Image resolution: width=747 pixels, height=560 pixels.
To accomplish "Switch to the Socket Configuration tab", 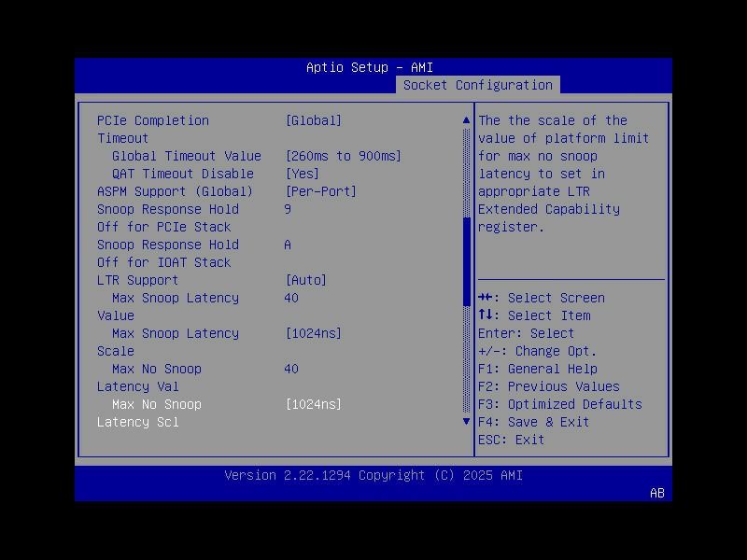I will [477, 84].
